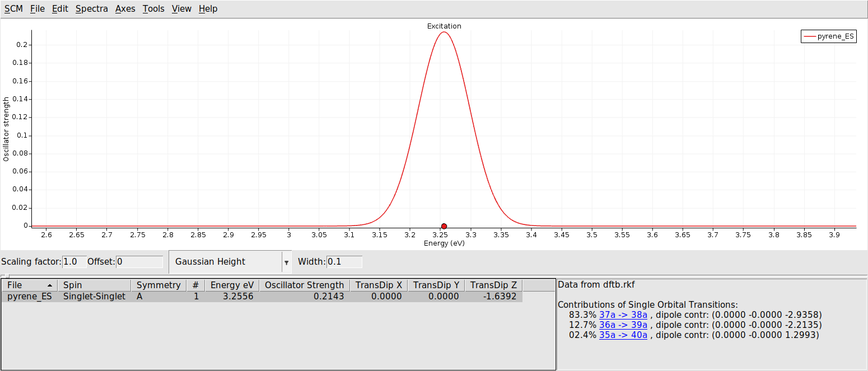Click the Width input field
The image size is (868, 371).
point(345,261)
